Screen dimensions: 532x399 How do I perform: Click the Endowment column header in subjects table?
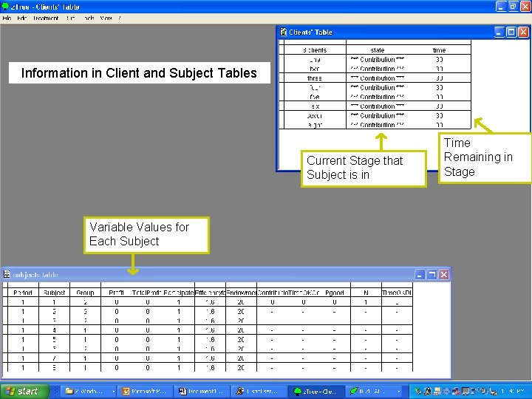241,293
